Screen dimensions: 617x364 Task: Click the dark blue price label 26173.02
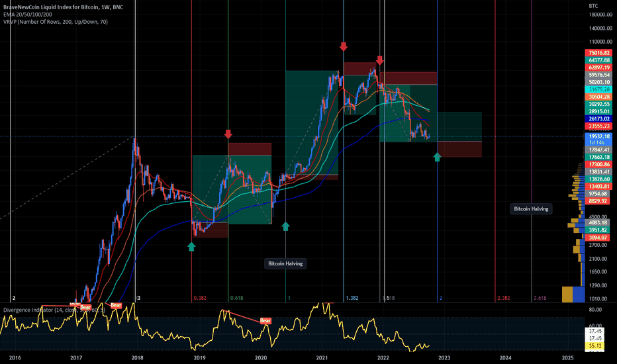pyautogui.click(x=599, y=119)
